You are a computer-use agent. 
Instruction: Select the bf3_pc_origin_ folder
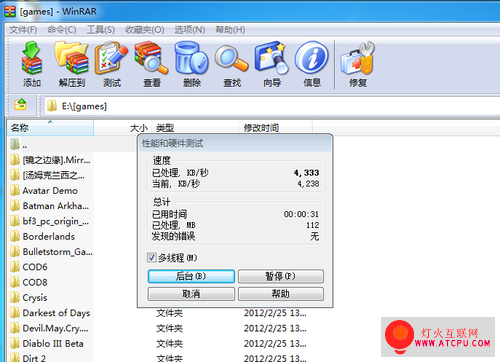(49, 221)
